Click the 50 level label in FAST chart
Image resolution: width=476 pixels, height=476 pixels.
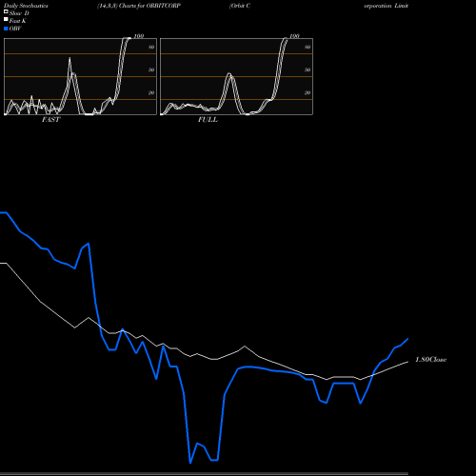coord(151,69)
